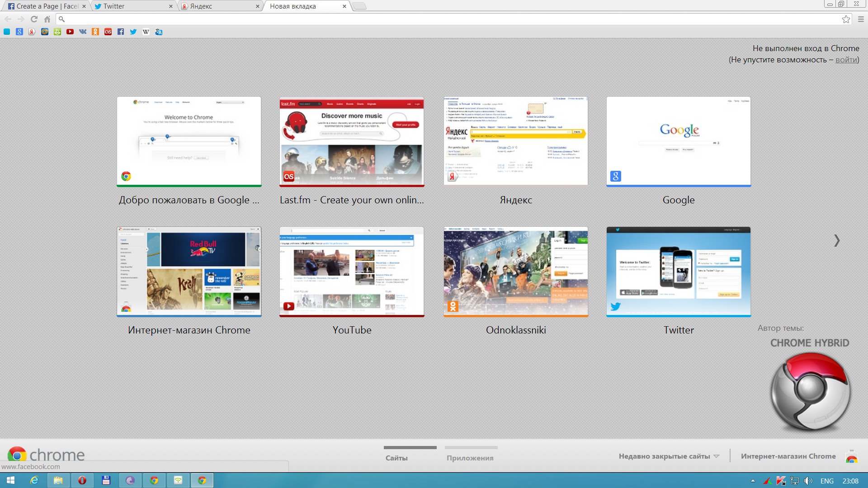Open the network tray icon

click(795, 481)
